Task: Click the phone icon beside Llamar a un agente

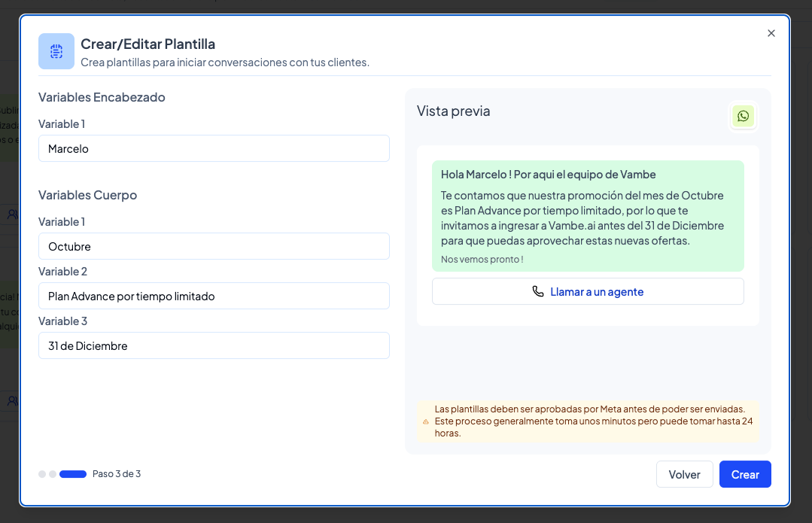Action: click(537, 291)
